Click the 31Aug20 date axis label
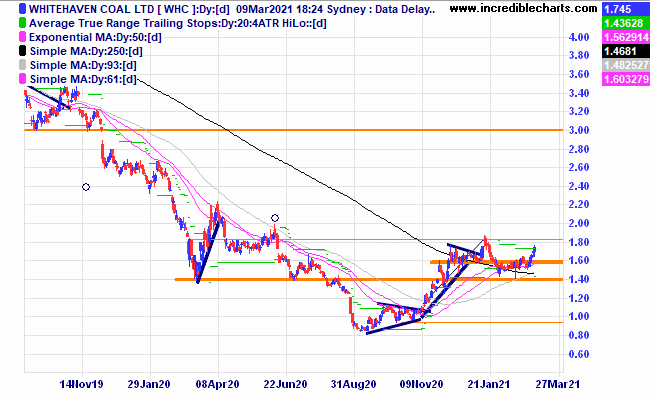This screenshot has width=651, height=395. pyautogui.click(x=353, y=384)
